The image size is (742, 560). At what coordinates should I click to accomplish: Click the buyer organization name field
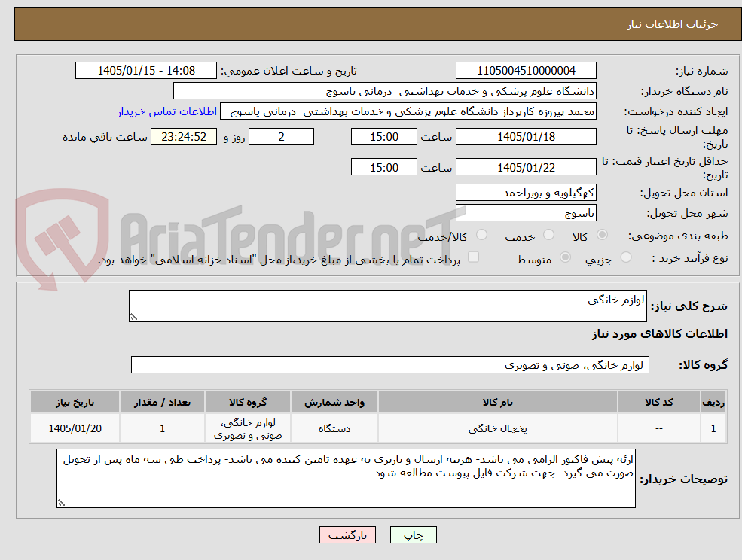tap(385, 91)
